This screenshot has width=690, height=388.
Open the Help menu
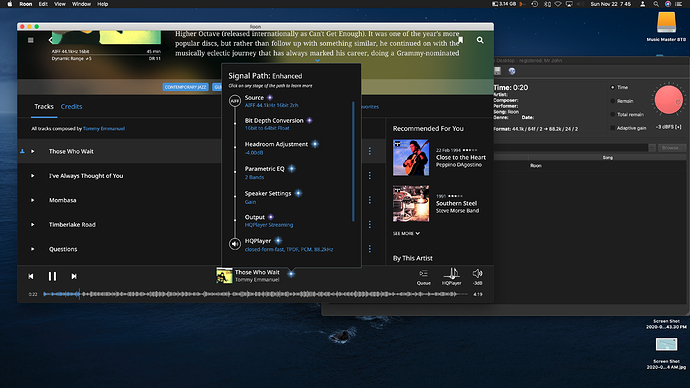(103, 4)
